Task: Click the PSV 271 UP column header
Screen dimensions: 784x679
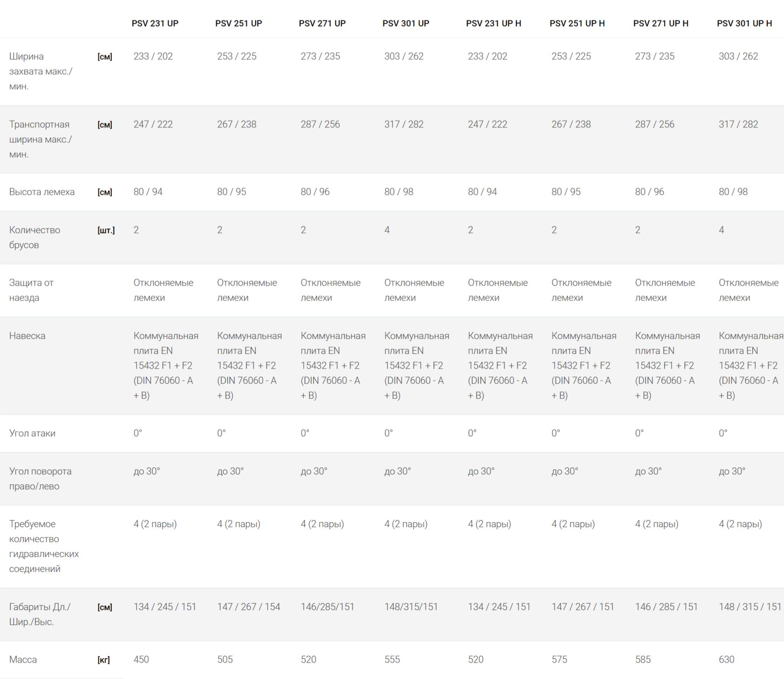Action: coord(322,23)
